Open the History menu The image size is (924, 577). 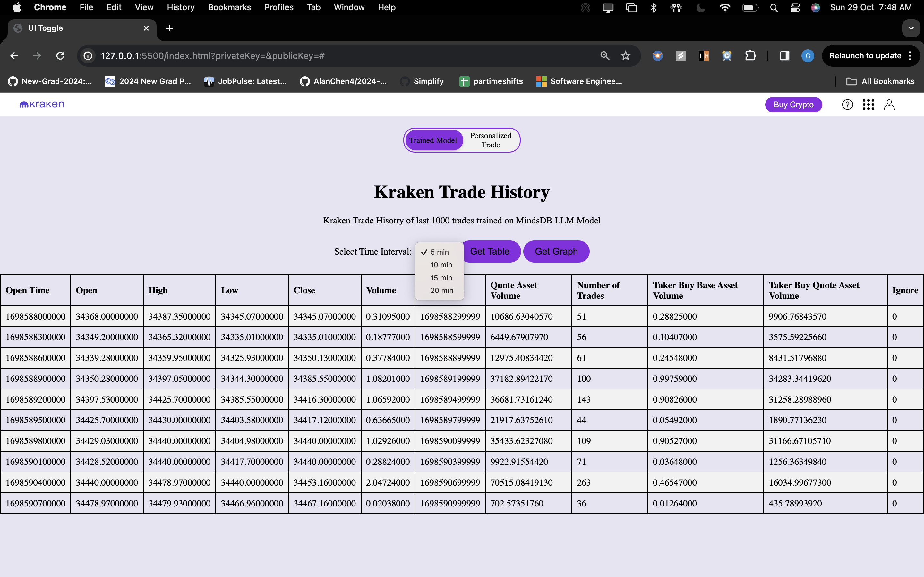click(x=180, y=7)
